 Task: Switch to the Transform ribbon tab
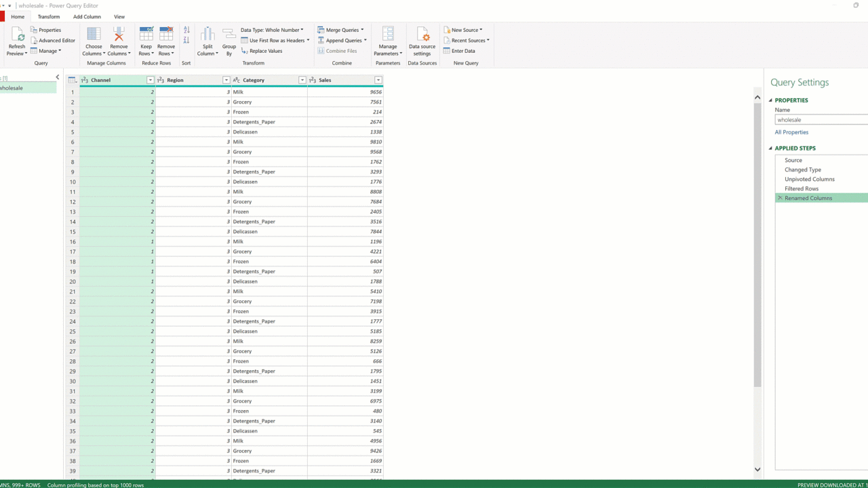click(x=49, y=16)
